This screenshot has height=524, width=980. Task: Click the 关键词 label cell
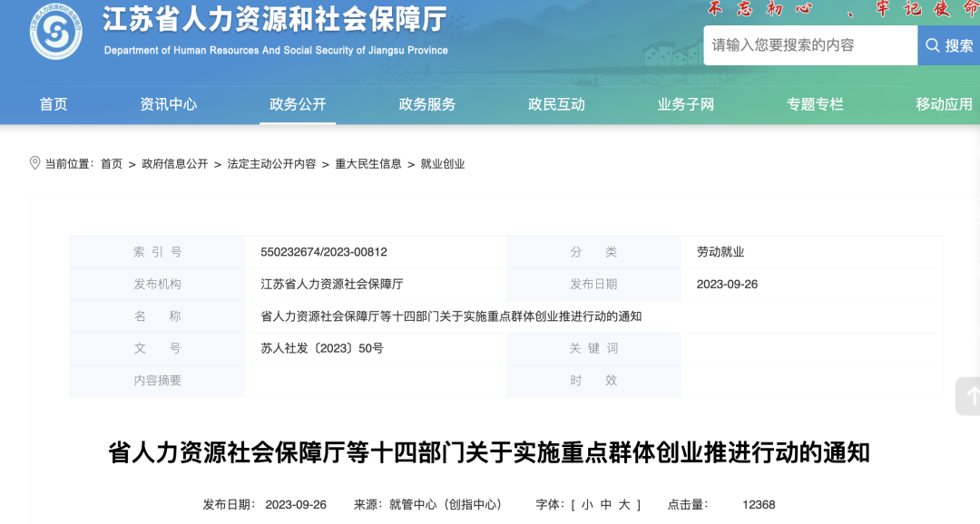click(x=593, y=348)
